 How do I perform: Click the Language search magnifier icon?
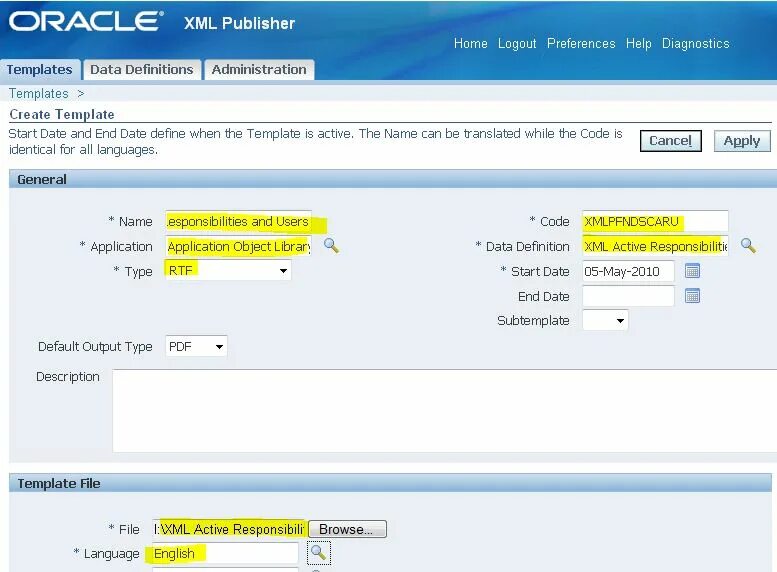pyautogui.click(x=318, y=553)
